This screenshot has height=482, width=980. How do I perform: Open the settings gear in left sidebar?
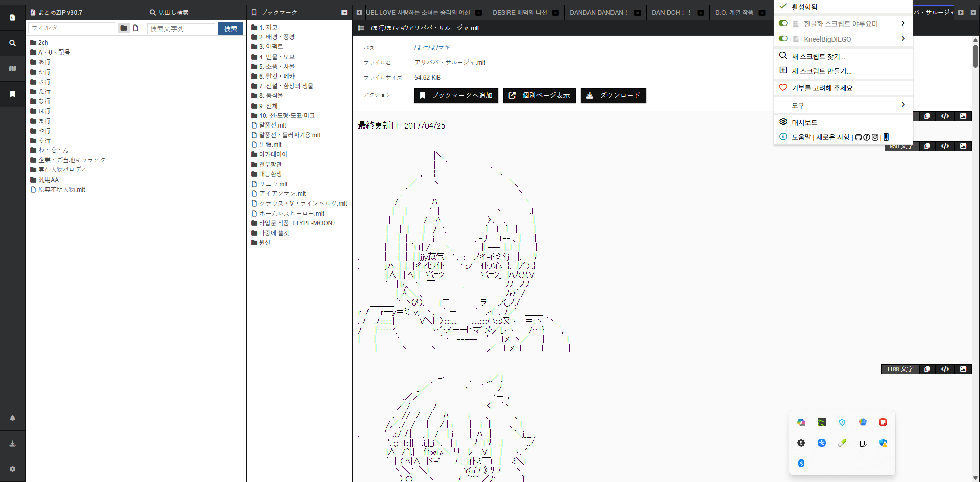click(x=12, y=469)
